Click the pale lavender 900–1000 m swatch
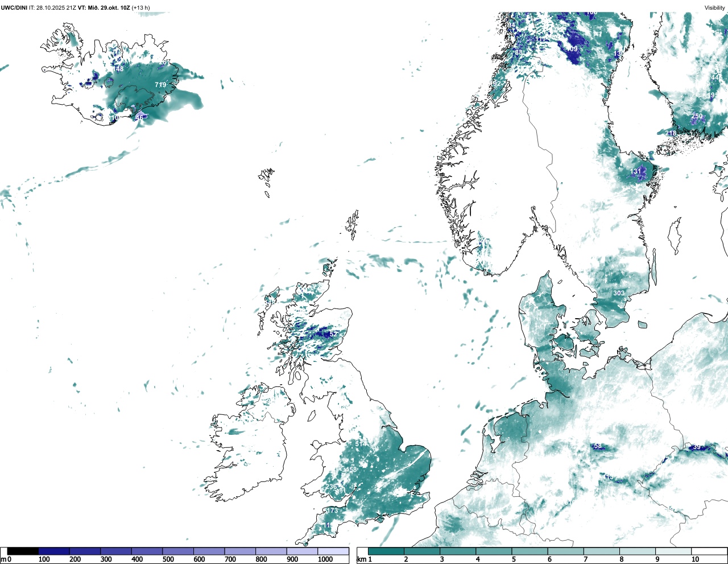Screen dimensions: 728x564 tap(302, 551)
